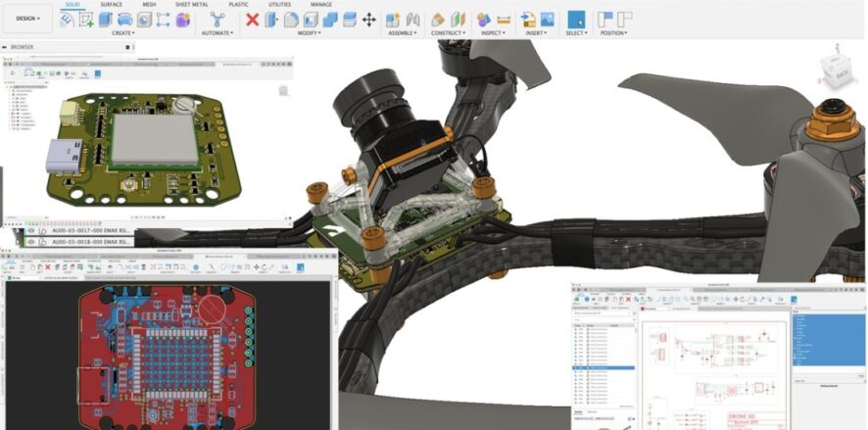The width and height of the screenshot is (868, 430).
Task: Switch to the SURFACE tab
Action: tap(111, 4)
